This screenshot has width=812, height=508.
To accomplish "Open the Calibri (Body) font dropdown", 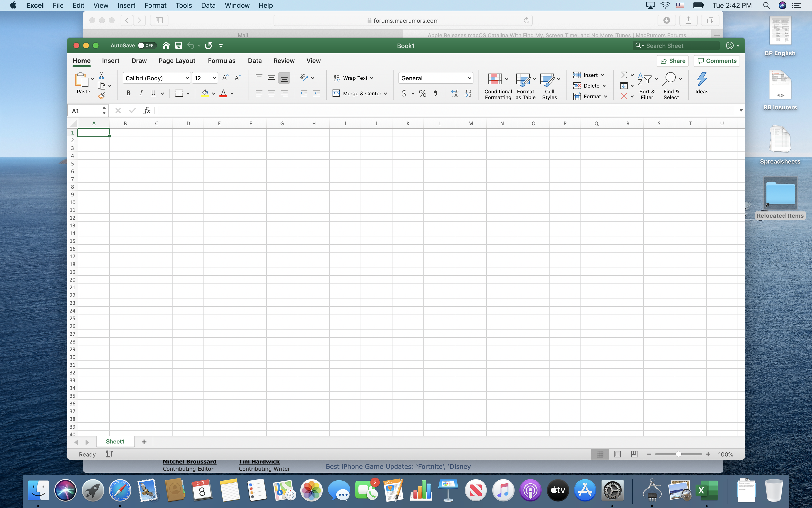I will coord(157,78).
